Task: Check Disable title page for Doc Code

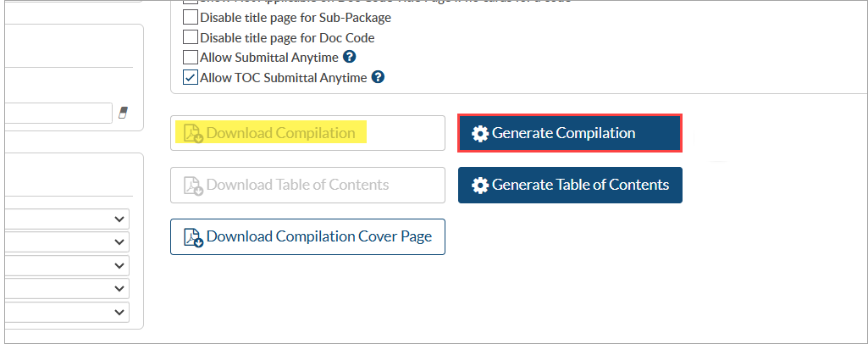Action: pyautogui.click(x=191, y=37)
